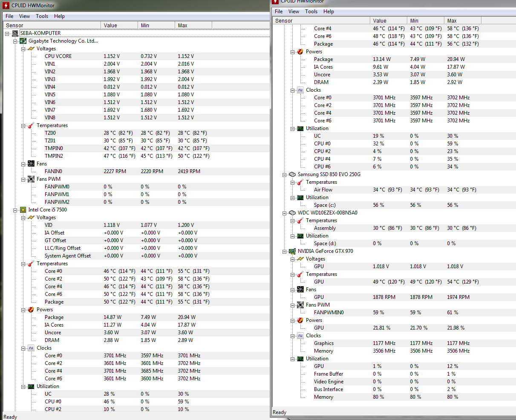Viewport: 516px width, 420px height.
Task: Collapse the WDC WD10EZEX-00BN5A0 node
Action: pos(284,213)
